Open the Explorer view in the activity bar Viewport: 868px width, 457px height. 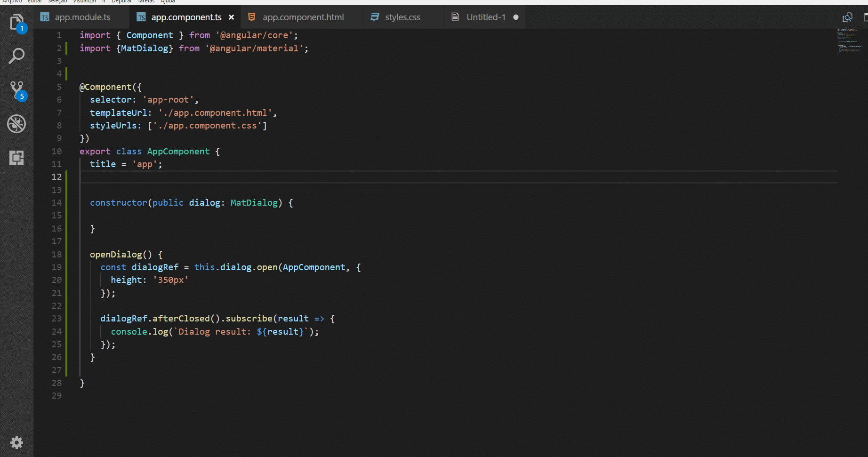(x=16, y=21)
